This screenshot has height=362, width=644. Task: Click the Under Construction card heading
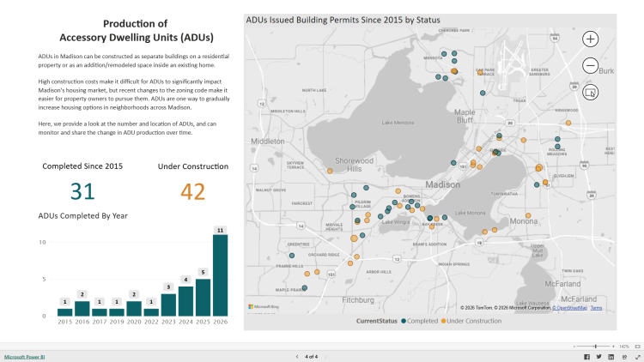coord(193,166)
